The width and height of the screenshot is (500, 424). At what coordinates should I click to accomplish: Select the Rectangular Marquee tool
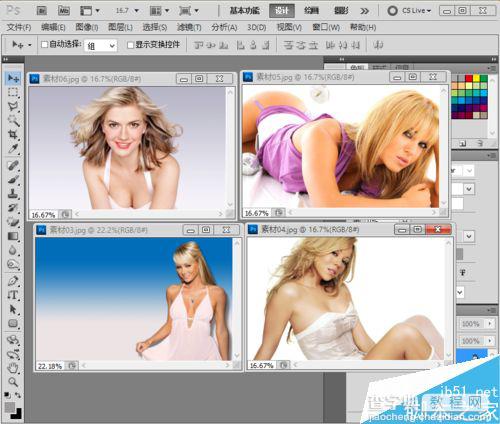(13, 92)
